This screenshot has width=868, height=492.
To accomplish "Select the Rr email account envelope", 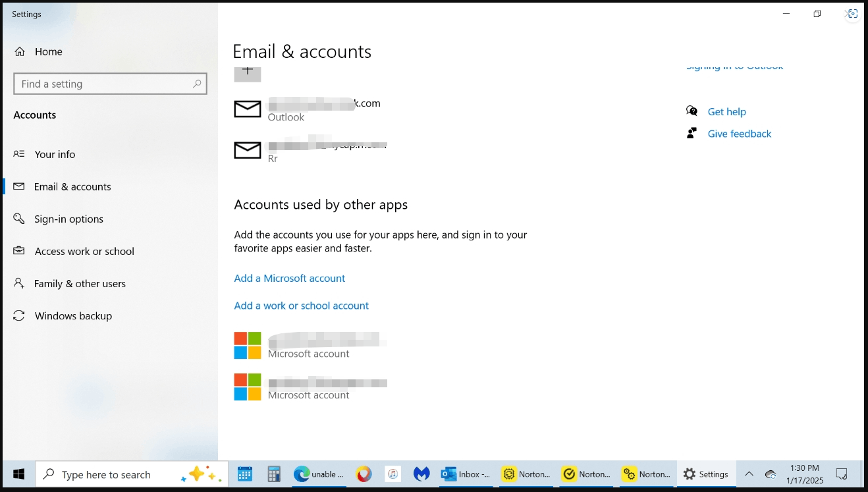I will pyautogui.click(x=248, y=151).
